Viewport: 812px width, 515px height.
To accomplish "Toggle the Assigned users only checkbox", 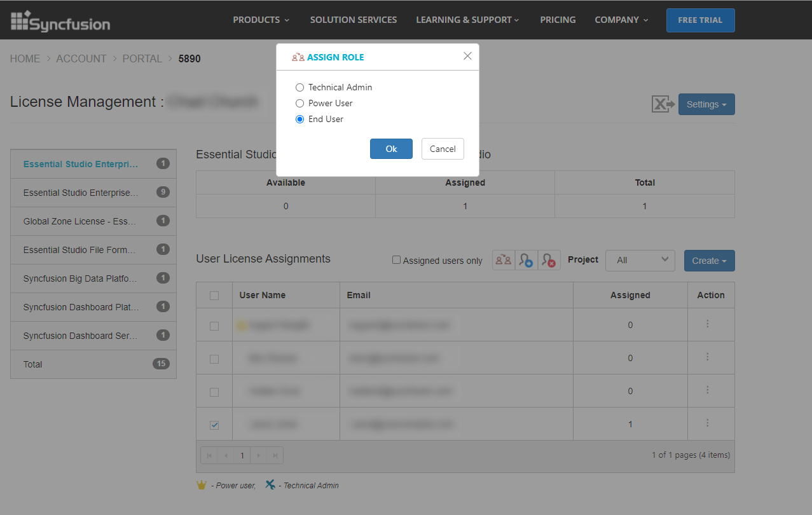I will pyautogui.click(x=396, y=260).
